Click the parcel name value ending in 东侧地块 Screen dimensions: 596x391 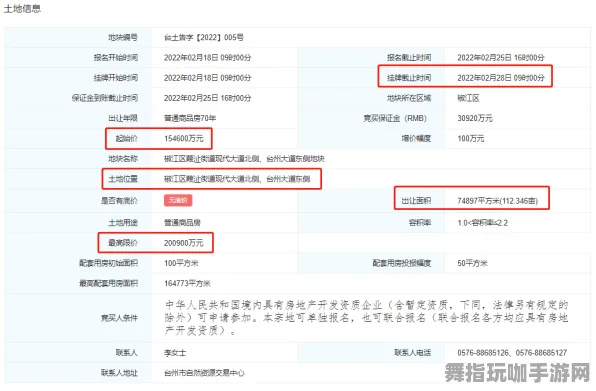244,158
